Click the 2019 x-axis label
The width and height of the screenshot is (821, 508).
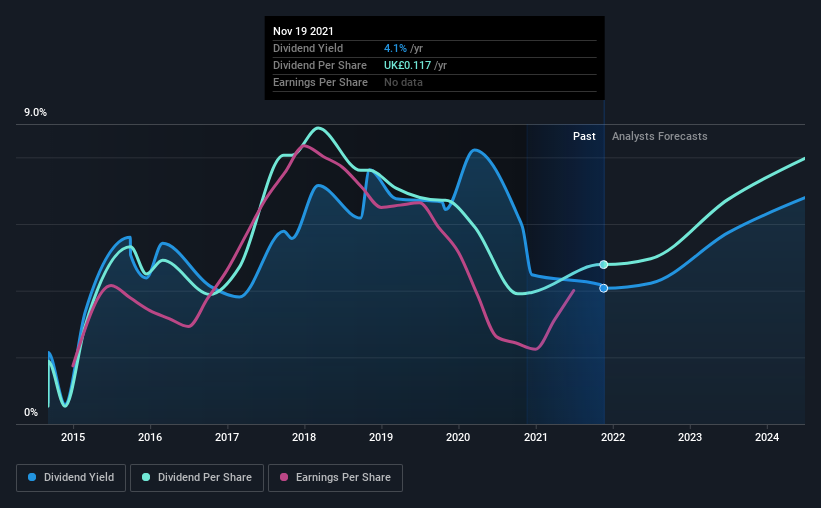tap(381, 437)
